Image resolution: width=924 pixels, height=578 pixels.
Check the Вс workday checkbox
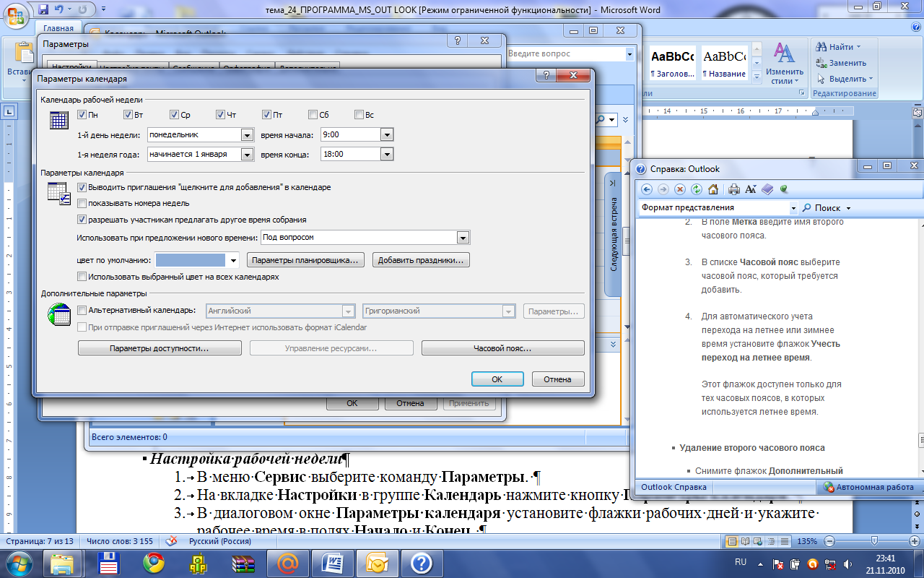[x=359, y=115]
